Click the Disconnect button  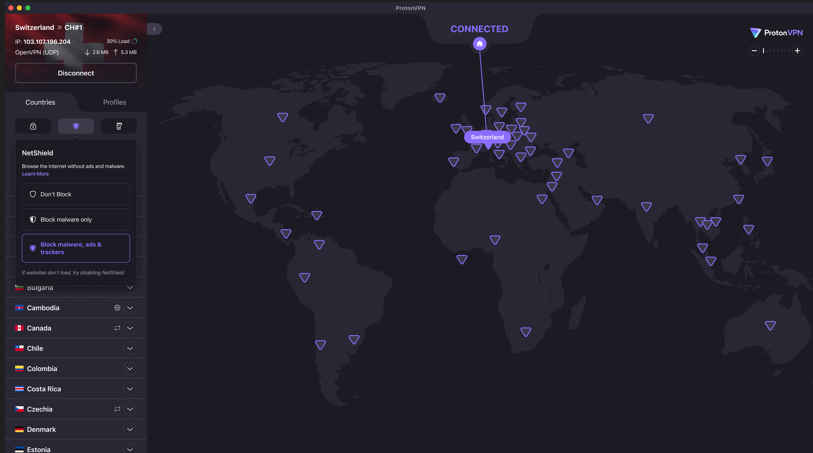coord(76,73)
